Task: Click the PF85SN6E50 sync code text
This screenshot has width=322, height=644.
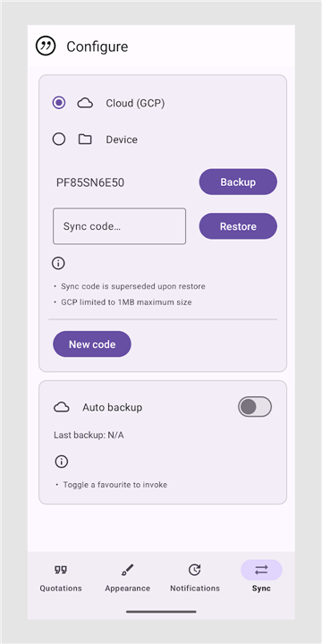Action: [x=90, y=182]
